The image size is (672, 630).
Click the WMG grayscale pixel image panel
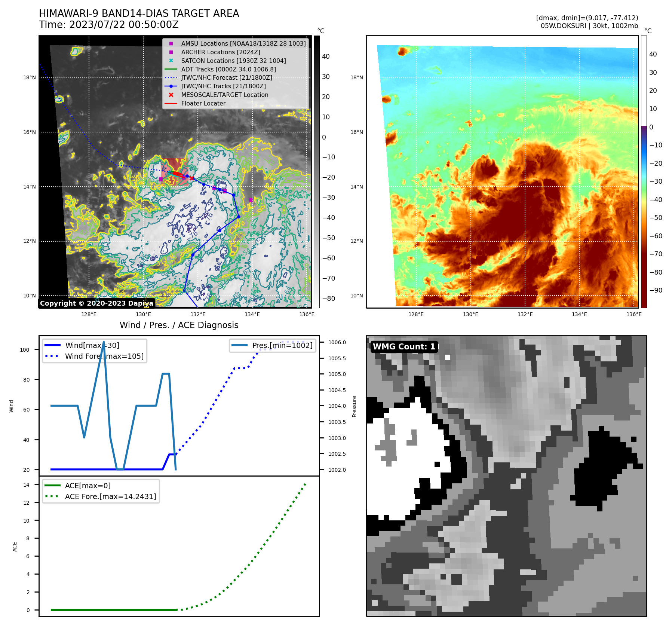click(506, 476)
